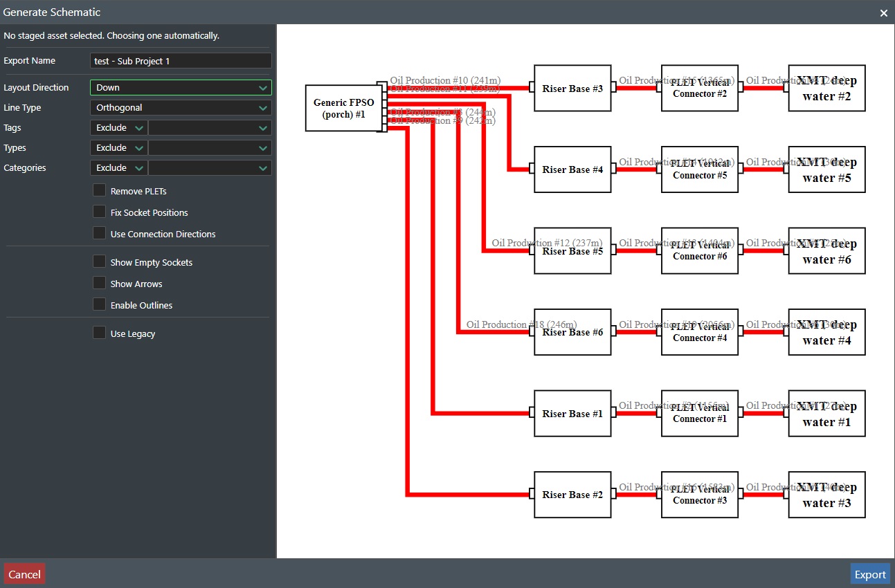This screenshot has width=895, height=588.
Task: Open the Categories value dropdown
Action: click(x=210, y=168)
